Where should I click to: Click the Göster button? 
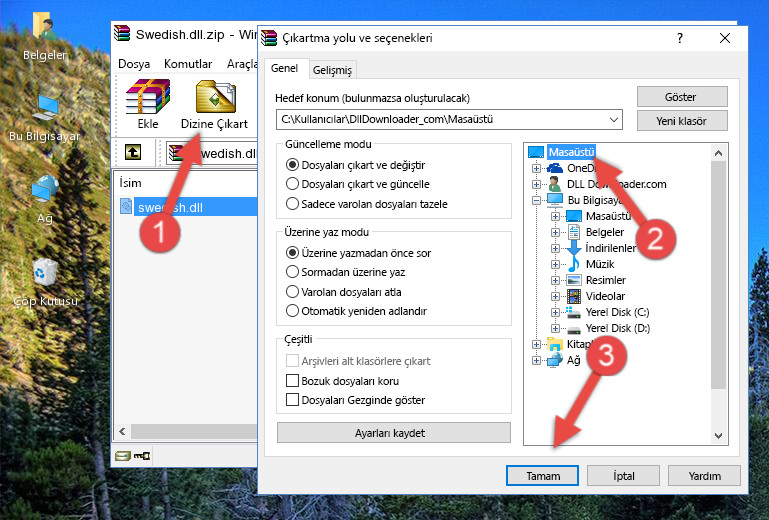(x=682, y=97)
